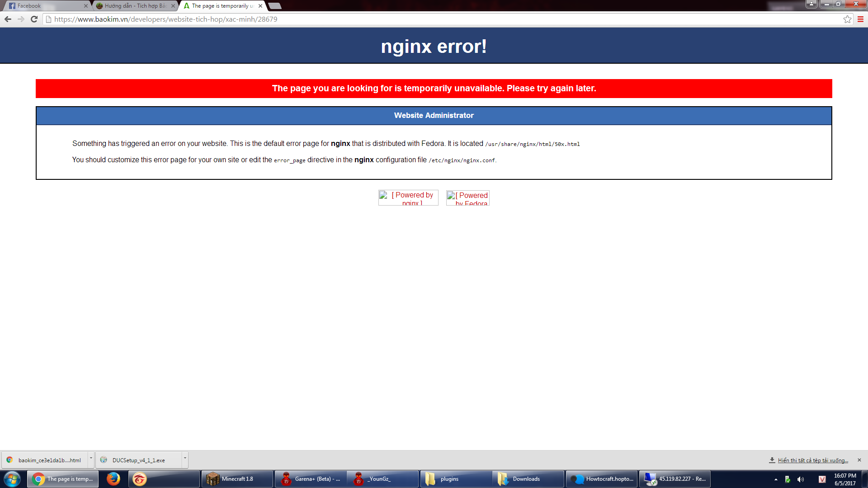Open the new tab button
The width and height of the screenshot is (868, 488).
pyautogui.click(x=275, y=6)
